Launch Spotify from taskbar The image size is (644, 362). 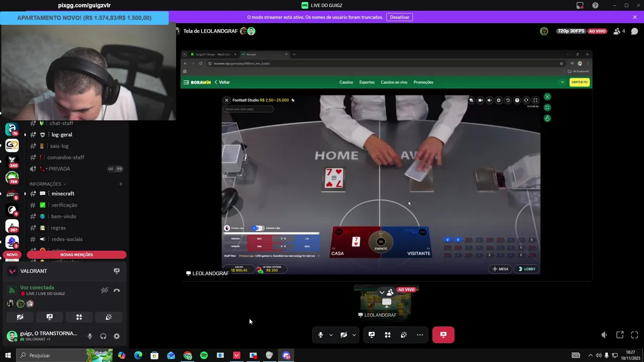pos(204,355)
